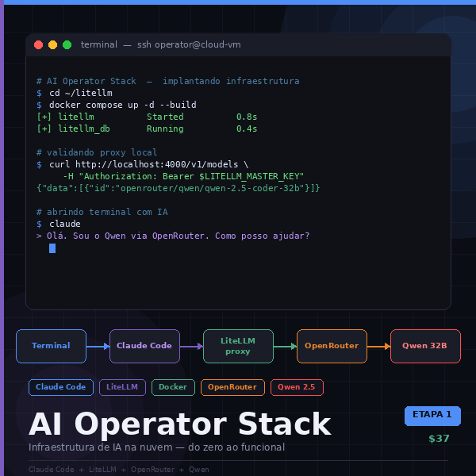This screenshot has width=476, height=476.
Task: Click the comment '# abrindo terminal com IA'
Action: coord(102,212)
